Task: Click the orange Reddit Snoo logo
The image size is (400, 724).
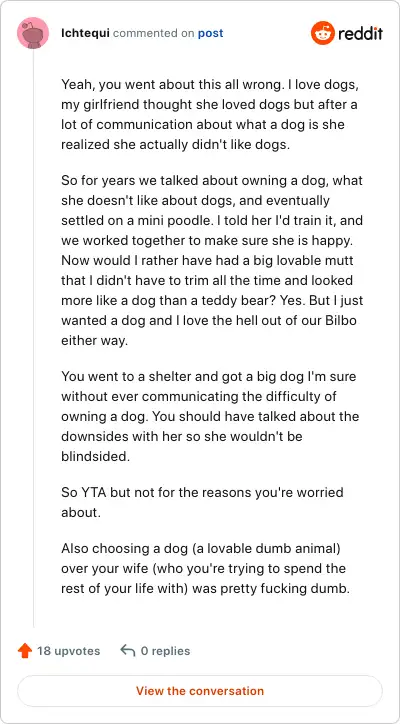Action: tap(322, 33)
